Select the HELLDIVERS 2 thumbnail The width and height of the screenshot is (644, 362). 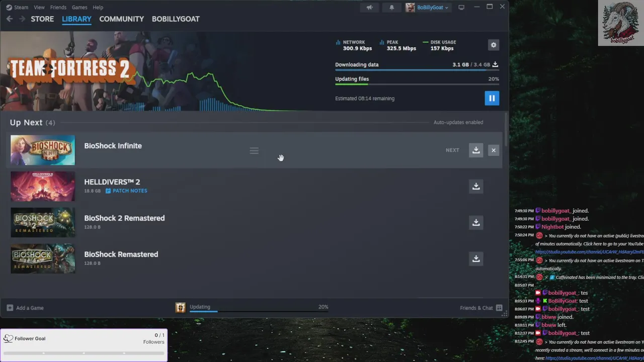tap(43, 187)
